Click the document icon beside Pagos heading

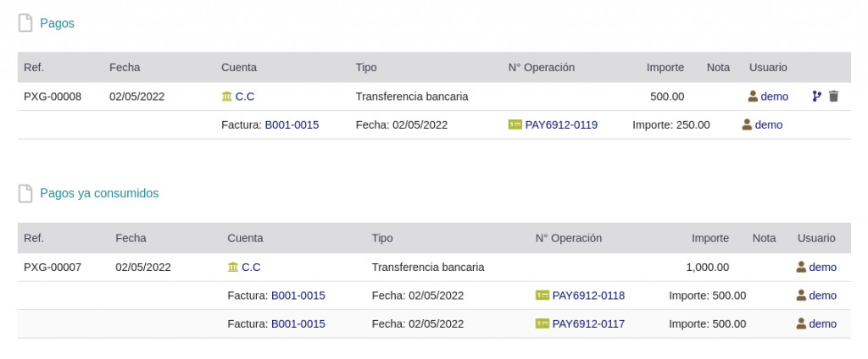click(25, 24)
